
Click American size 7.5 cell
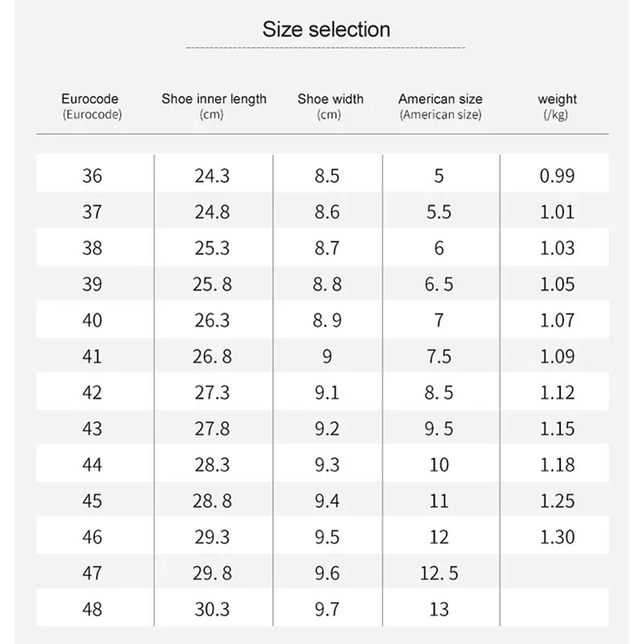[x=439, y=356]
